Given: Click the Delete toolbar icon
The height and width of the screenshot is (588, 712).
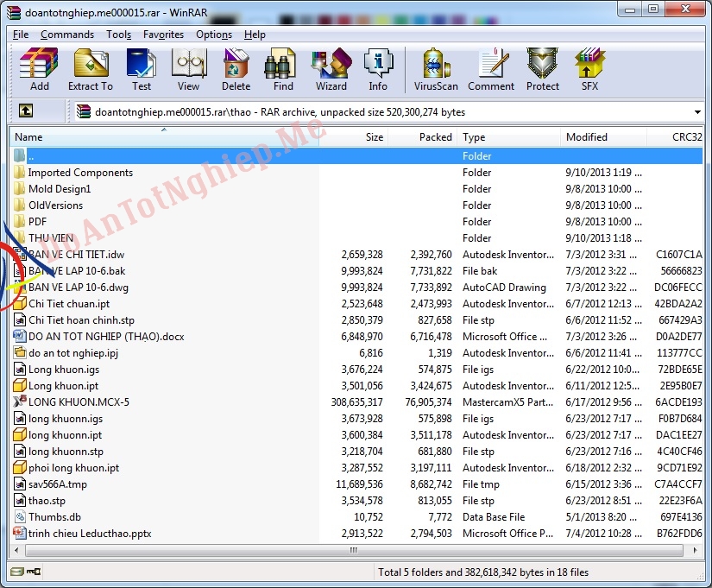Looking at the screenshot, I should [236, 69].
